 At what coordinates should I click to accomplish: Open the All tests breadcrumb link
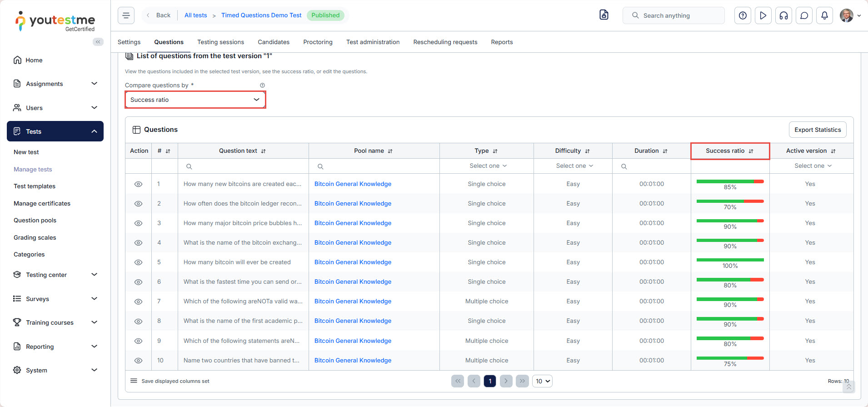click(x=195, y=15)
